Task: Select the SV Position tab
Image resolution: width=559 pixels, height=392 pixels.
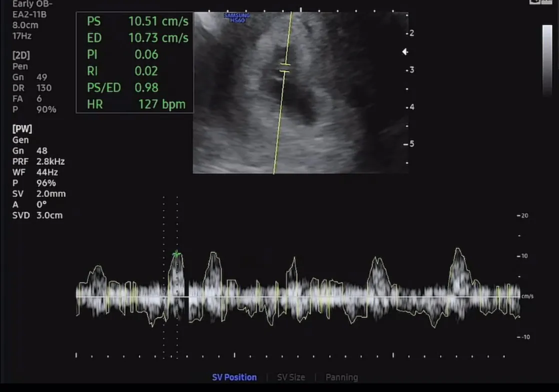Action: click(x=234, y=377)
